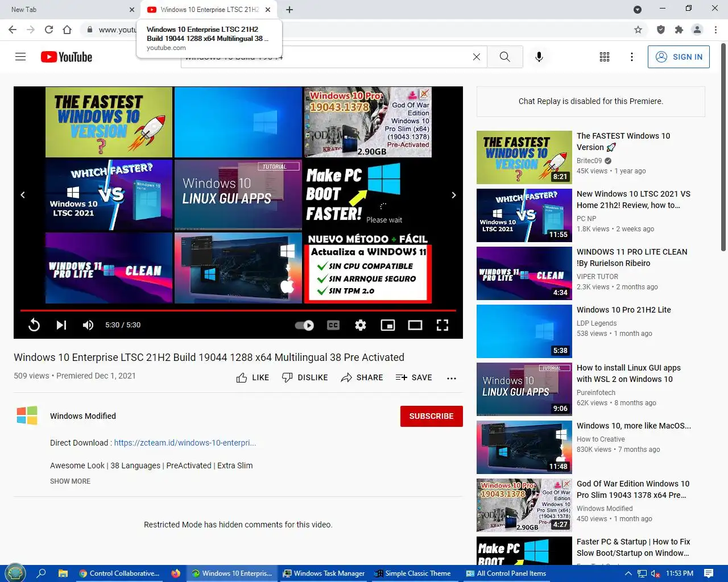Clear the search box with the X
The image size is (728, 582).
pyautogui.click(x=477, y=57)
